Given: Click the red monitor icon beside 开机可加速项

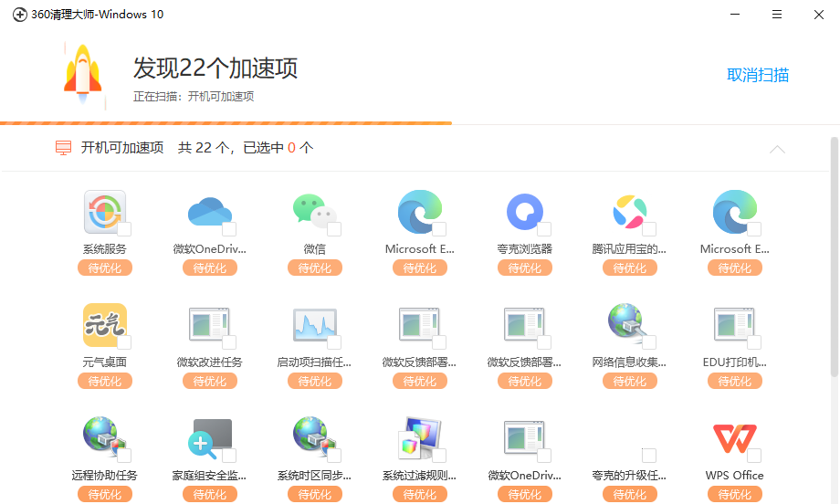Looking at the screenshot, I should coord(63,148).
